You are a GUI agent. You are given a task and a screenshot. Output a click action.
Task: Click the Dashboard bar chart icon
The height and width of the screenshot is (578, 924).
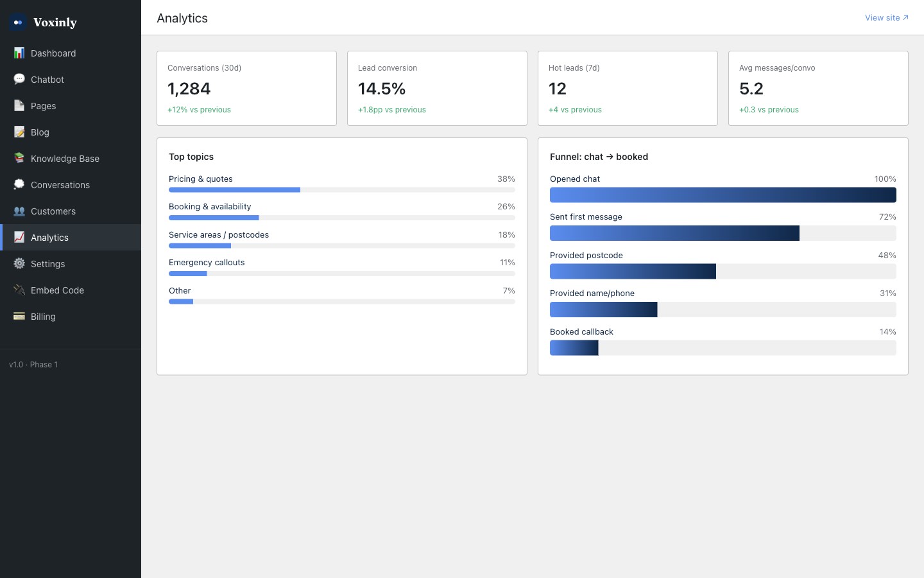click(x=19, y=53)
